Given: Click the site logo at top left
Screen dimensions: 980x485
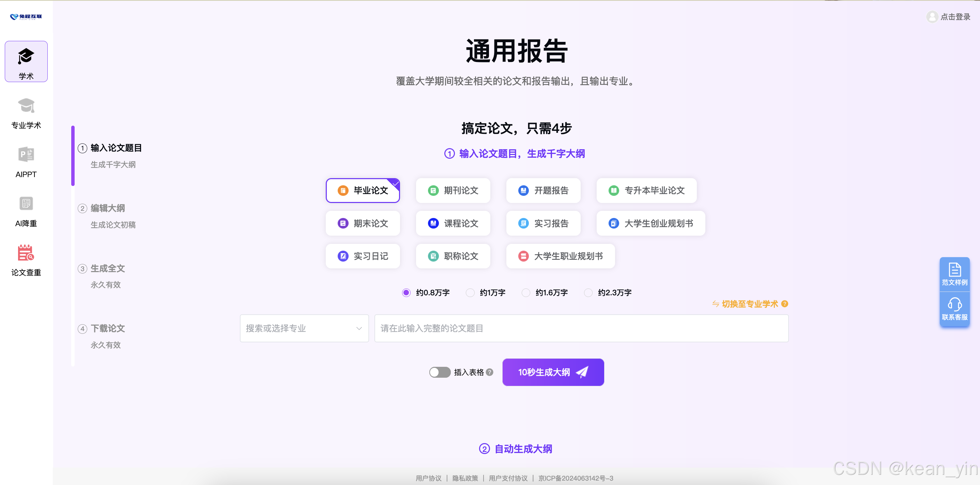Looking at the screenshot, I should [x=26, y=17].
